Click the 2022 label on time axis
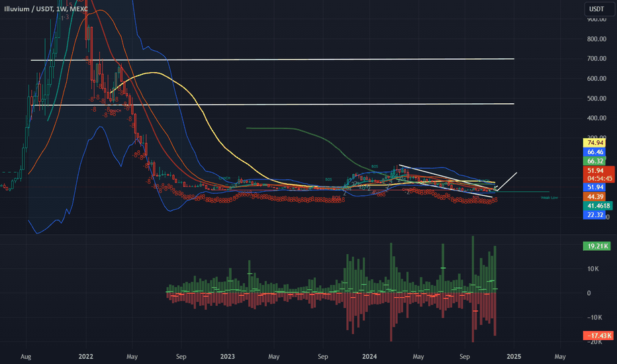The image size is (617, 364). (86, 357)
